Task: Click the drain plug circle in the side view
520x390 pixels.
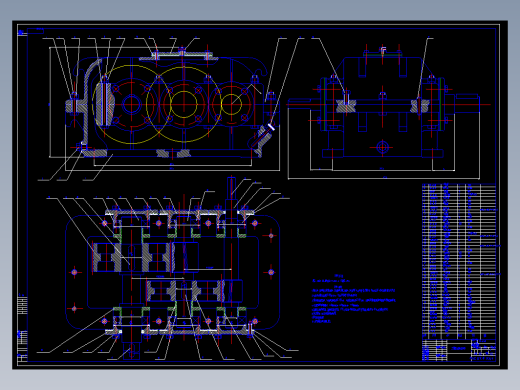Action: [x=382, y=147]
